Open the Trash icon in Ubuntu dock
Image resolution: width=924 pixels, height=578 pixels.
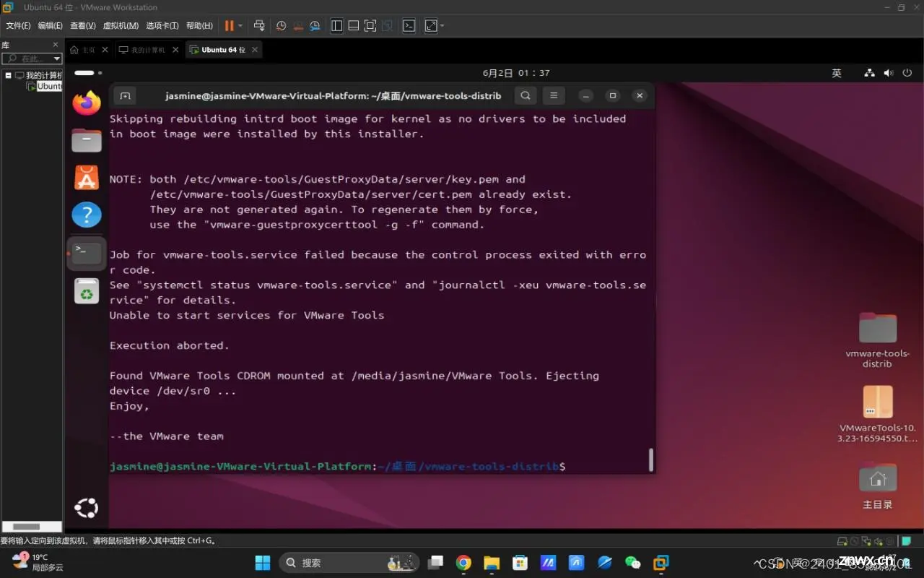87,291
